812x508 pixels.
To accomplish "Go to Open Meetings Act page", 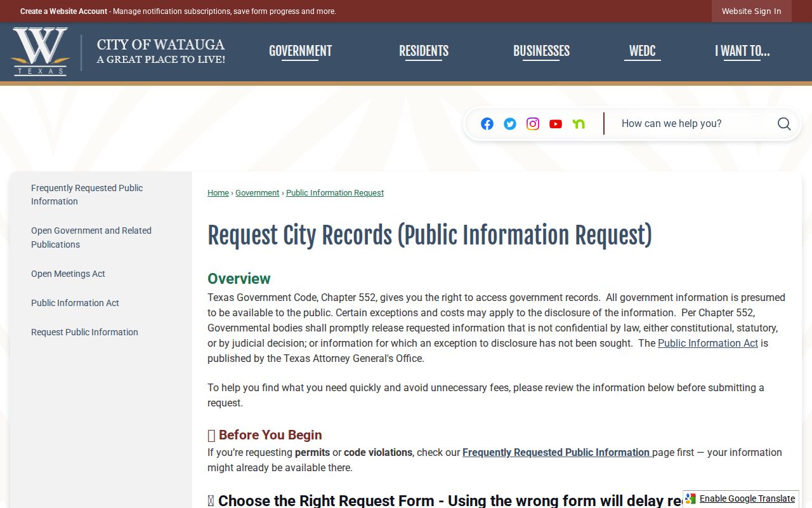I will click(68, 274).
